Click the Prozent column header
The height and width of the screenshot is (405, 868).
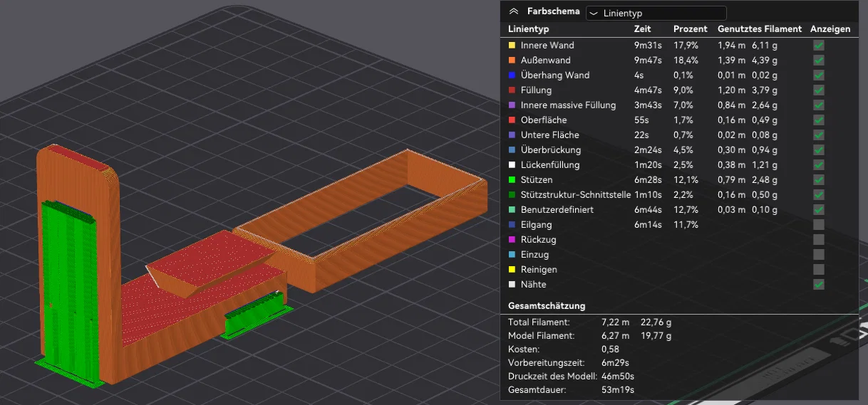[691, 29]
